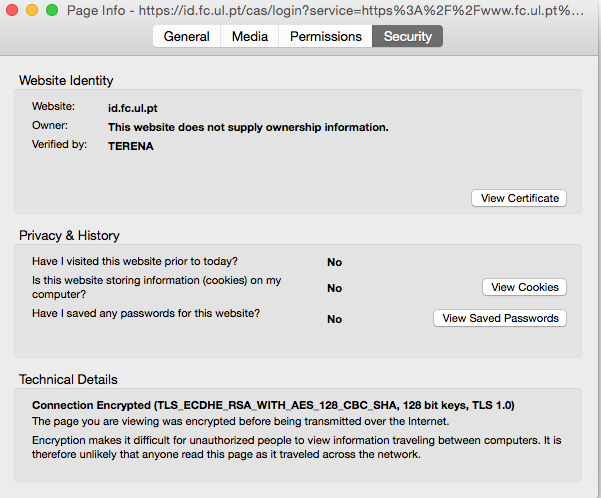Viewport: 601px width, 498px height.
Task: Open View Cookies for this website
Action: click(x=525, y=287)
